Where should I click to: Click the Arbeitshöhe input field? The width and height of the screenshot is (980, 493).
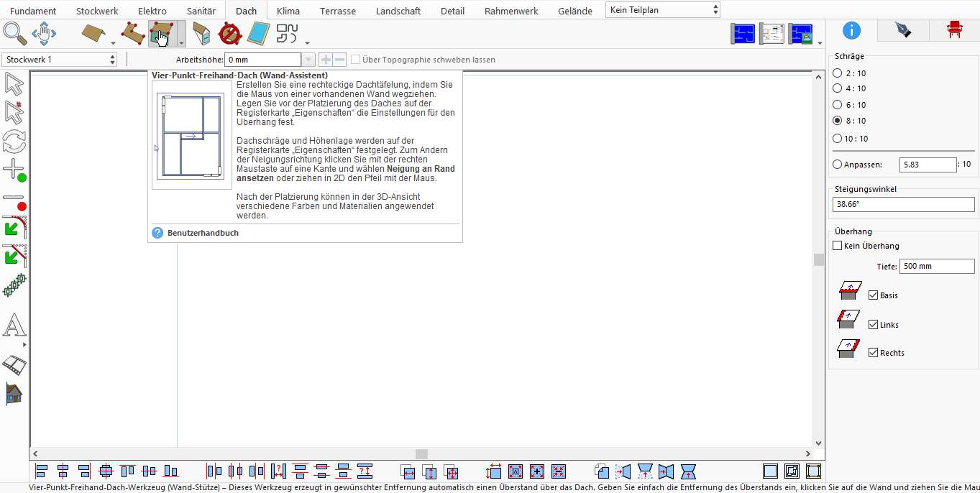point(262,60)
